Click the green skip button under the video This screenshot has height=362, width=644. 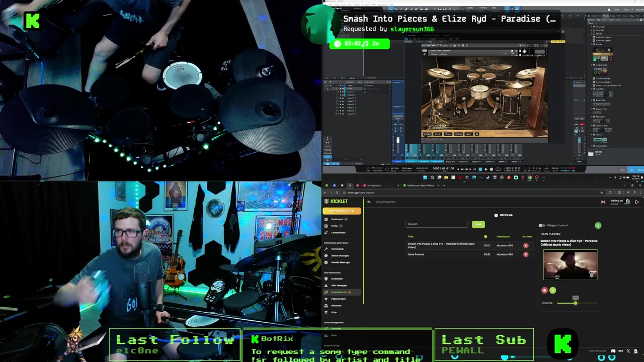click(552, 290)
